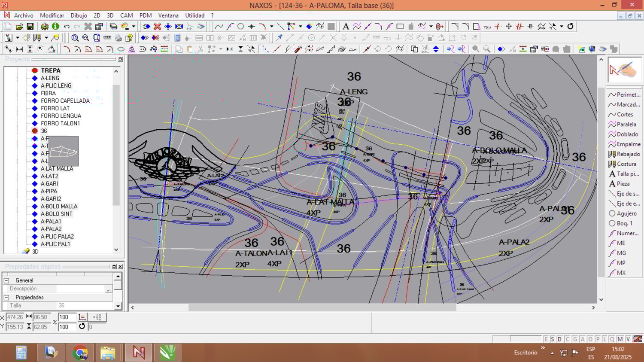Image resolution: width=644 pixels, height=362 pixels.
Task: Open Chrome from the taskbar
Action: tap(80, 353)
